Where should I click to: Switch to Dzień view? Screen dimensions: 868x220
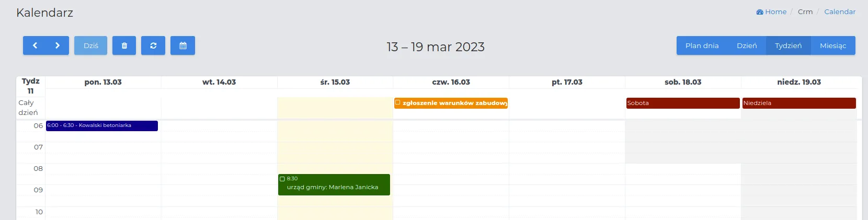747,45
